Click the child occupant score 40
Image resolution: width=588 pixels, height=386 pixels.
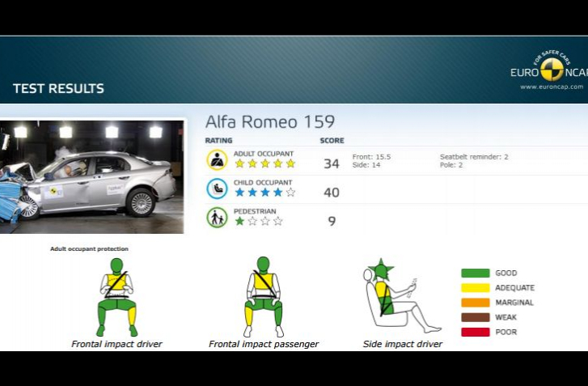[x=332, y=193]
